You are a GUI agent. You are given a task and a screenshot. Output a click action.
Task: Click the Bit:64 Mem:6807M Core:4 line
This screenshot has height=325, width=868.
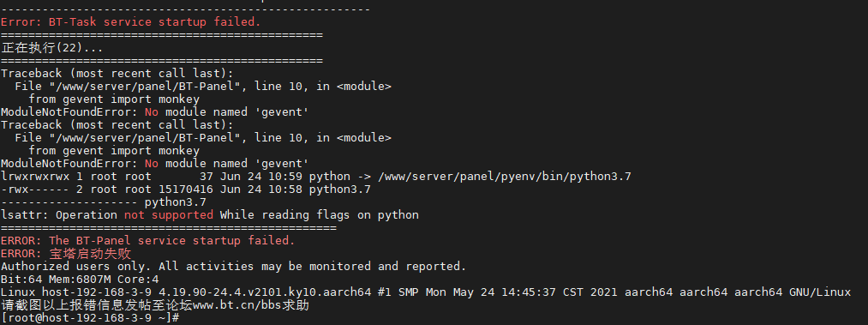click(80, 279)
